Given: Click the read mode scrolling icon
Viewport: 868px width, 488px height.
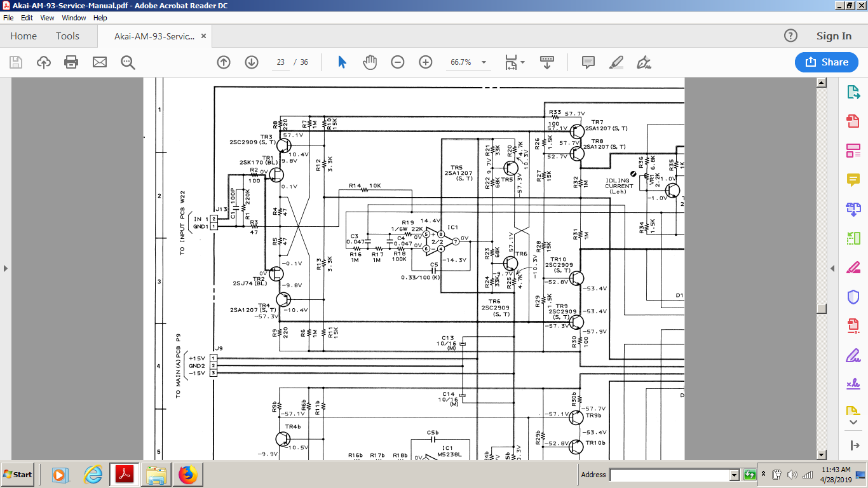Looking at the screenshot, I should pos(547,62).
